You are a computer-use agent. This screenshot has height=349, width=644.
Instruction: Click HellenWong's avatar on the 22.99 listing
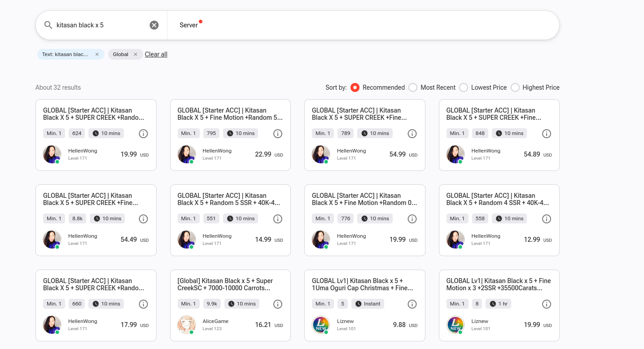tap(187, 154)
